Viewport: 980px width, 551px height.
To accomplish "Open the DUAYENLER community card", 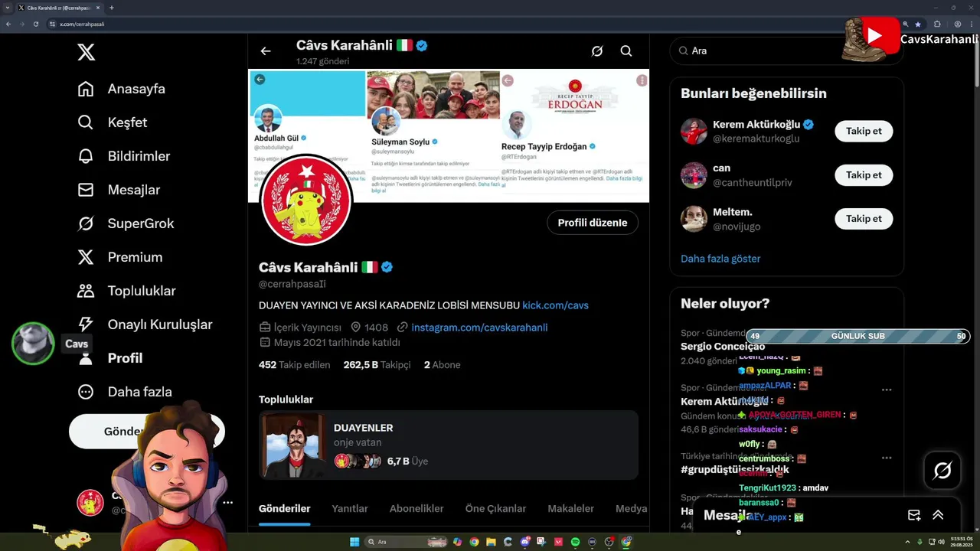I will click(x=449, y=445).
